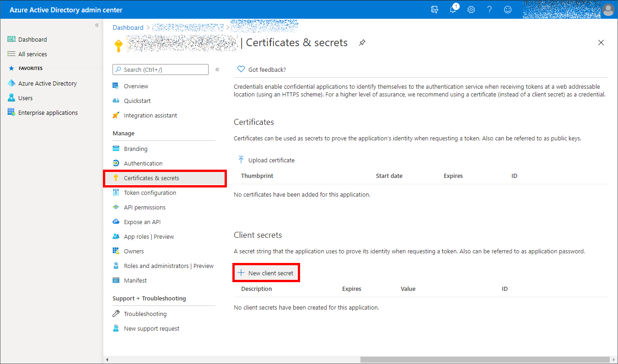Click the client secrets Value column header
The width and height of the screenshot is (618, 364).
[408, 289]
